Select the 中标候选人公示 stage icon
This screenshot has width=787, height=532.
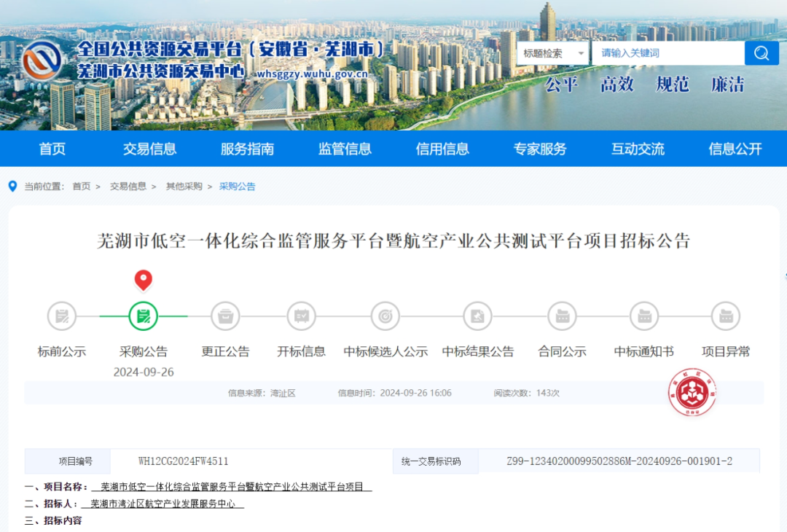tap(385, 316)
